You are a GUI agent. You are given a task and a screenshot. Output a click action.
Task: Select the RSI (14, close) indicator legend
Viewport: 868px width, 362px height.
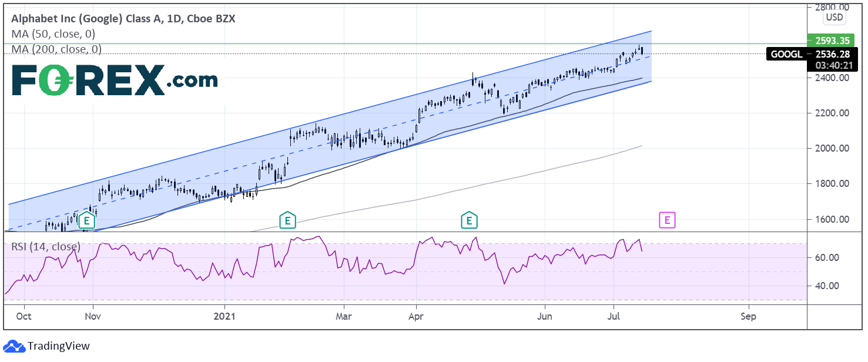(46, 247)
